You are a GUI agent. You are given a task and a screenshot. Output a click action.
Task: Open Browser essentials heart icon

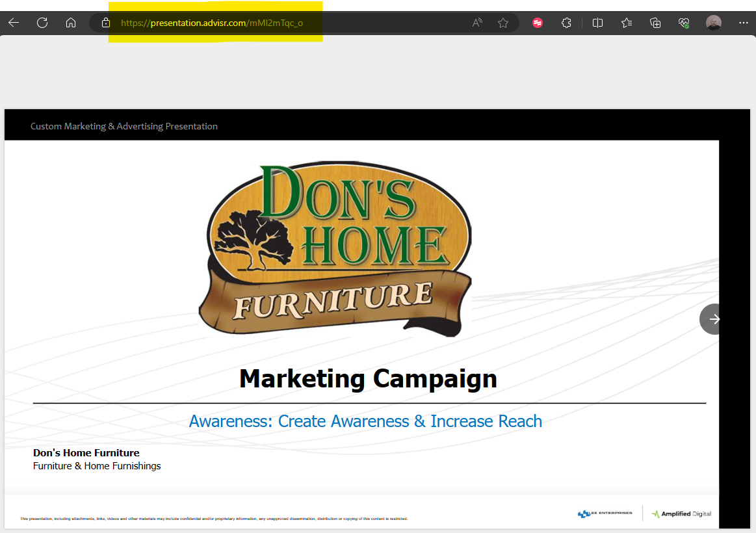coord(684,23)
